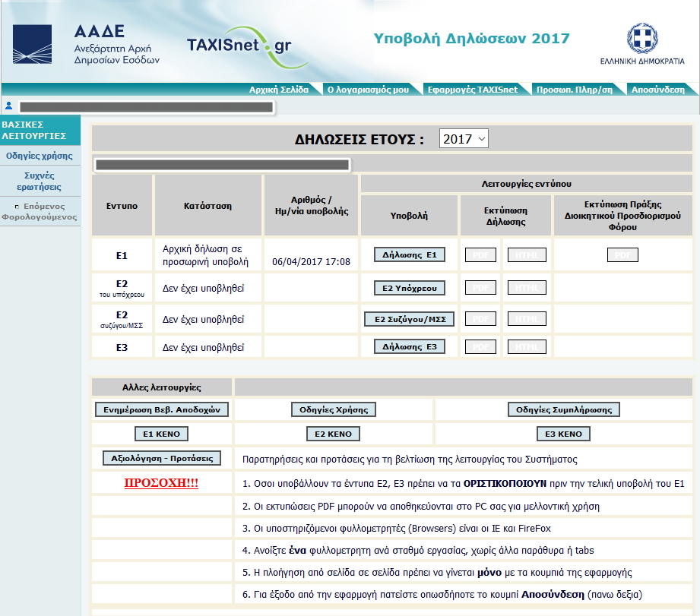Open Δήλωση Ε1 submission

tap(409, 255)
